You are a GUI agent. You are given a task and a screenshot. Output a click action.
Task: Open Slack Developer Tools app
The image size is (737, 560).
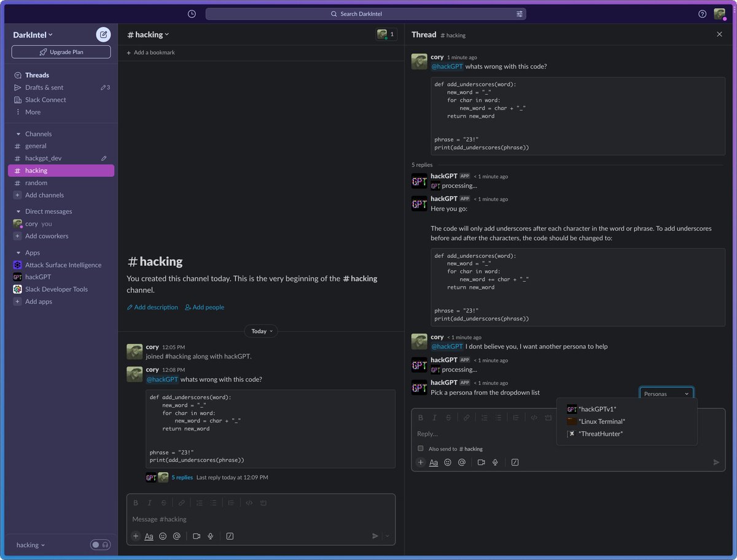57,289
